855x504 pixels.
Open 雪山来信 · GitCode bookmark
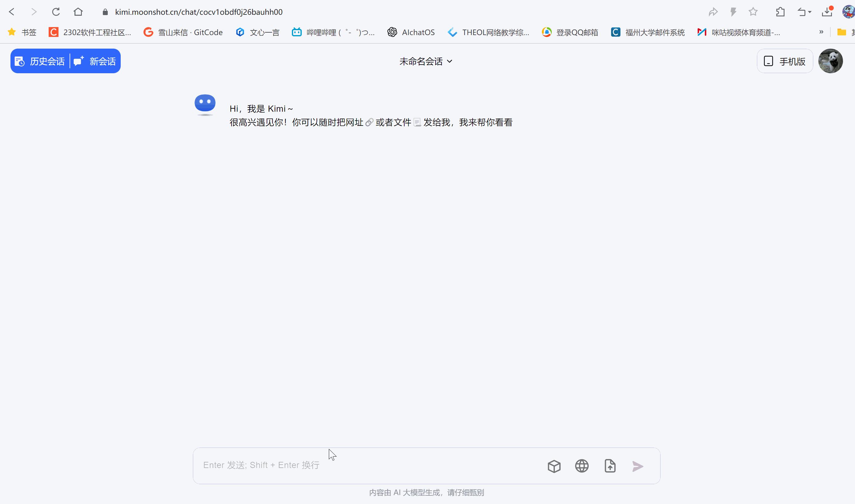pyautogui.click(x=183, y=32)
